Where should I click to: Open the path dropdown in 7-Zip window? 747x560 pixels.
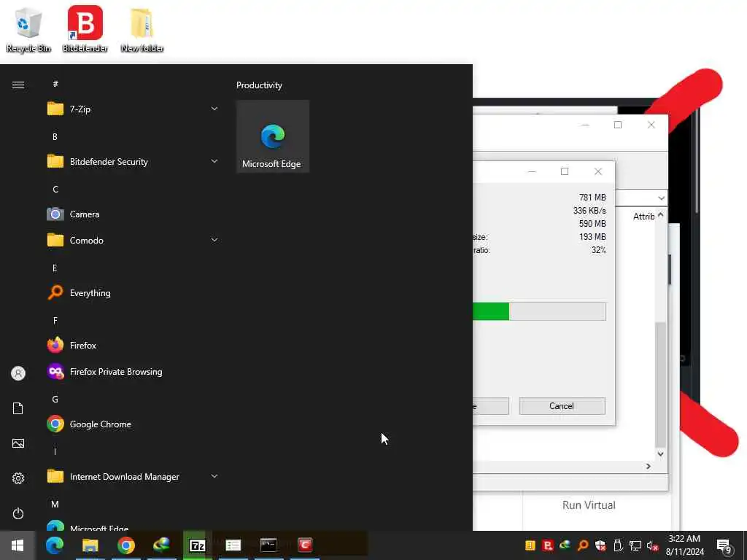click(661, 198)
